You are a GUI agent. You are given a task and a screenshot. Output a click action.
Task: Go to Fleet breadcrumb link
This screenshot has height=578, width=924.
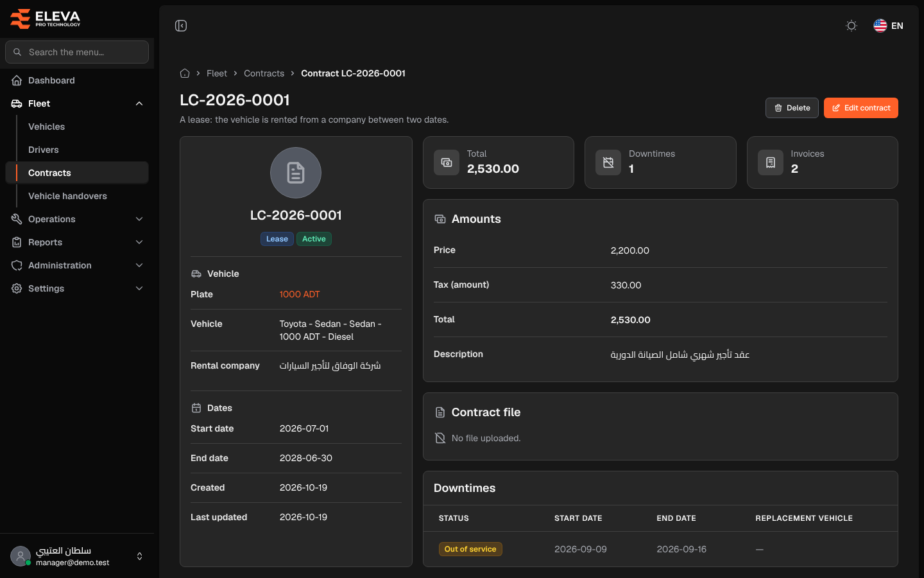click(217, 73)
